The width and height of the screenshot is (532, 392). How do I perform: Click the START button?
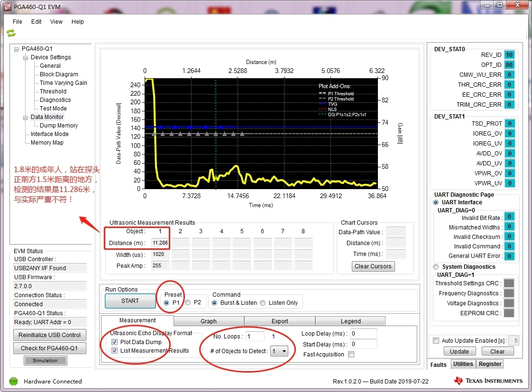[x=130, y=301]
